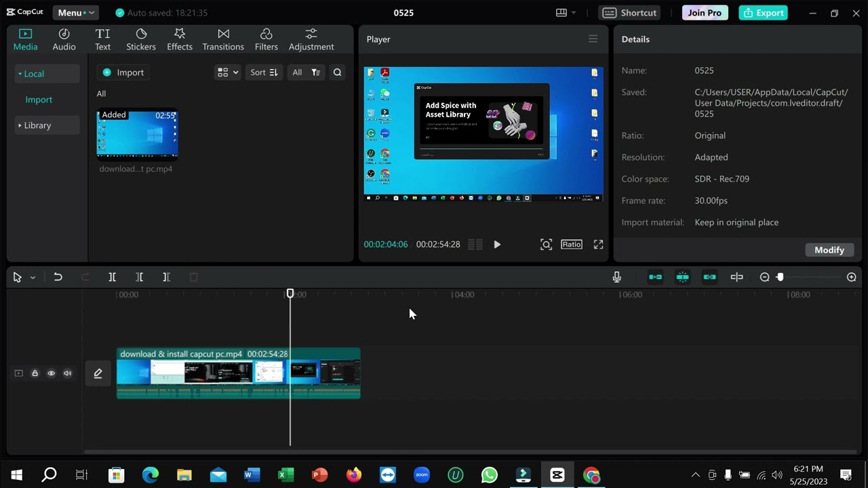Delete left of the playhead
The image size is (868, 488).
(x=139, y=277)
